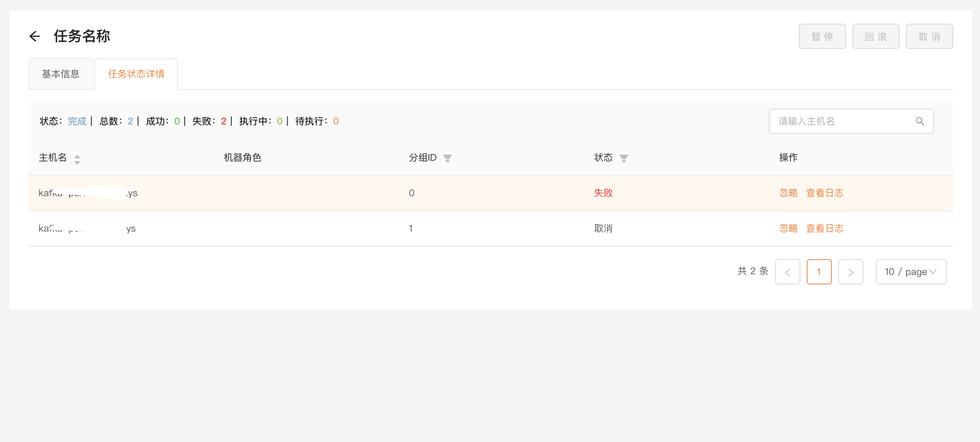980x442 pixels.
Task: Click 忽略 for the cancelled host row
Action: coord(788,228)
